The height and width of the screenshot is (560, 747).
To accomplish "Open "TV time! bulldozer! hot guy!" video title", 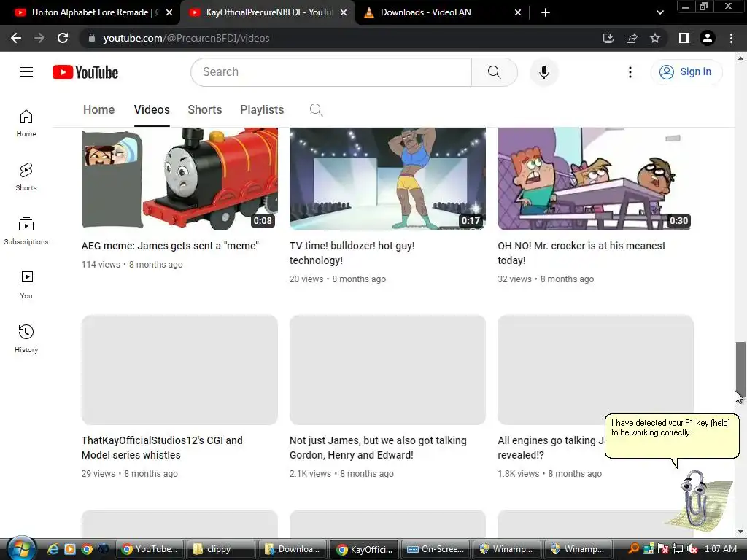I will [352, 253].
